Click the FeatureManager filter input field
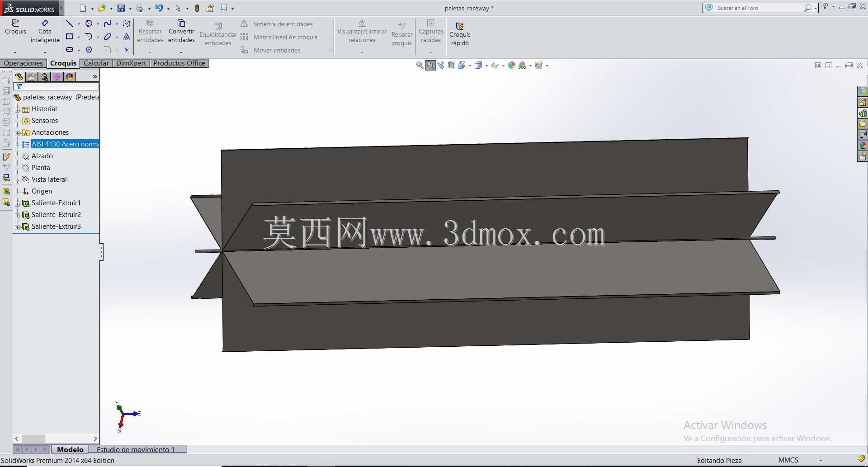 57,86
